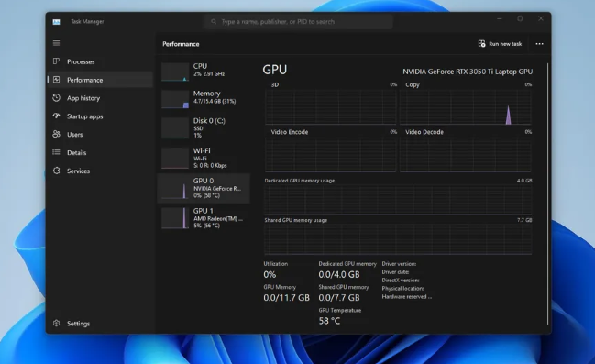
Task: Click the GPU 0 mini graph thumbnail
Action: (175, 188)
